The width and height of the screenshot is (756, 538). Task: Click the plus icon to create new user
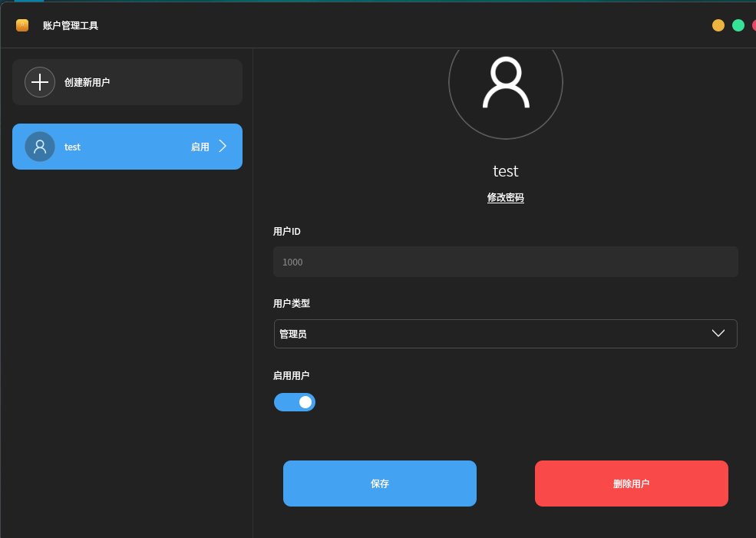[40, 82]
